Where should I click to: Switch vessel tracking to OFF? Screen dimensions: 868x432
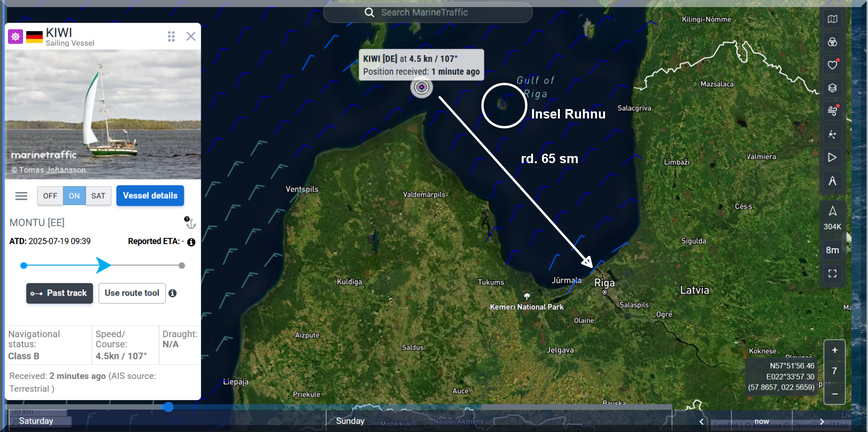50,196
